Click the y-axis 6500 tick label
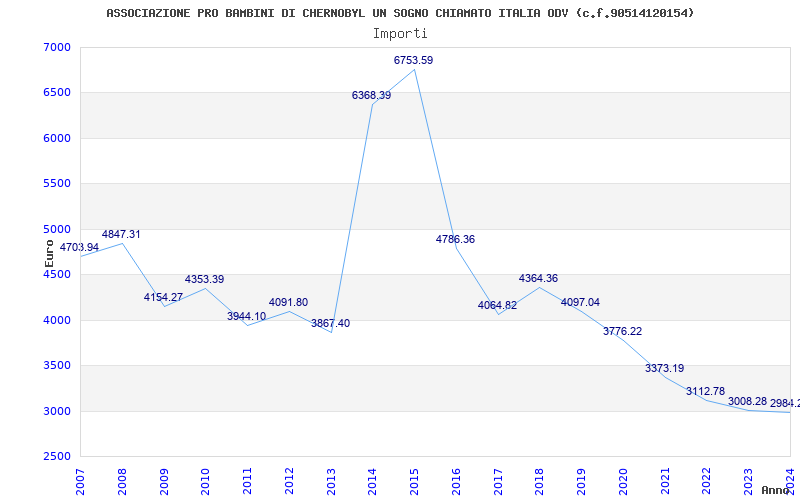Image resolution: width=800 pixels, height=500 pixels. [55, 93]
